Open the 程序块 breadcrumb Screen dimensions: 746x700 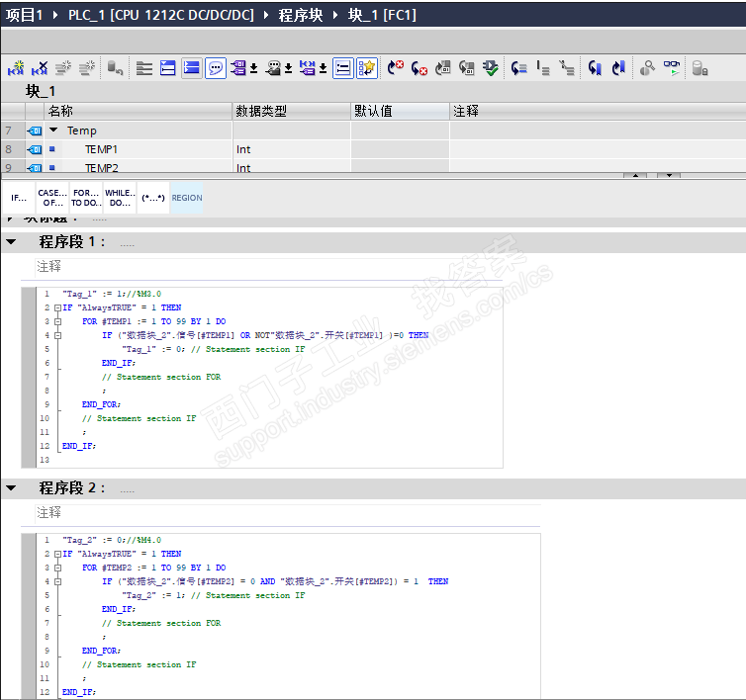coord(300,15)
